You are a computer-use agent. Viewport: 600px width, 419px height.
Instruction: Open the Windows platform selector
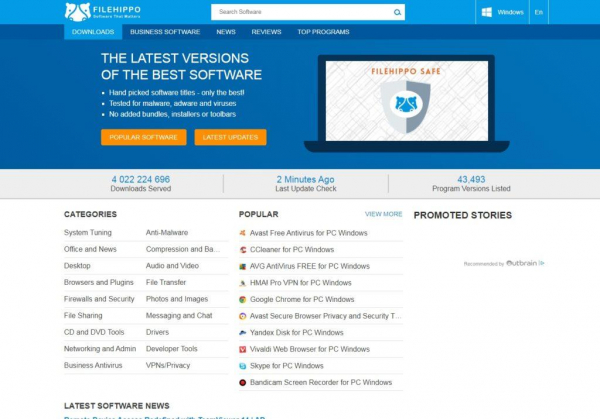502,12
